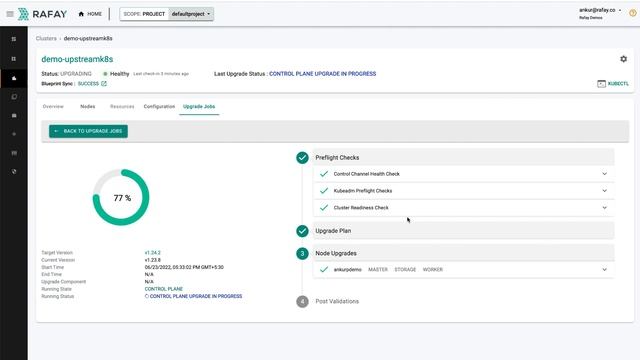Click the demo-upstreamk8s cluster title
This screenshot has width=640, height=360.
coord(77,59)
